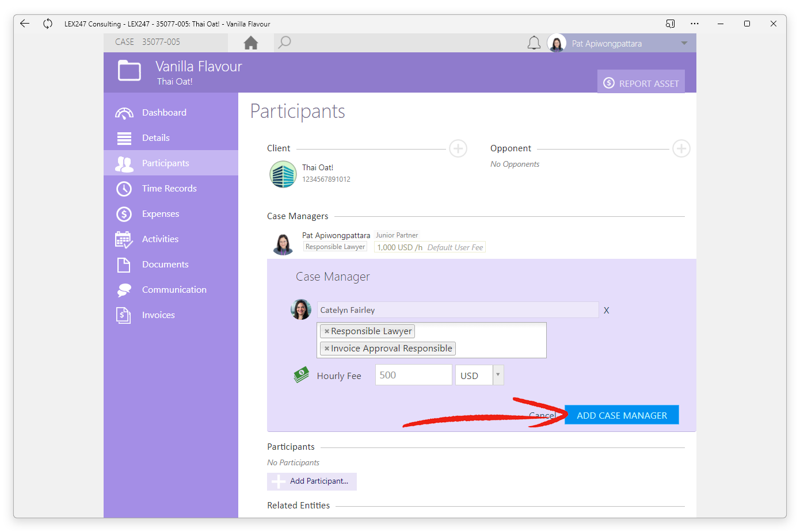Open Time Records
This screenshot has width=800, height=532.
point(171,188)
